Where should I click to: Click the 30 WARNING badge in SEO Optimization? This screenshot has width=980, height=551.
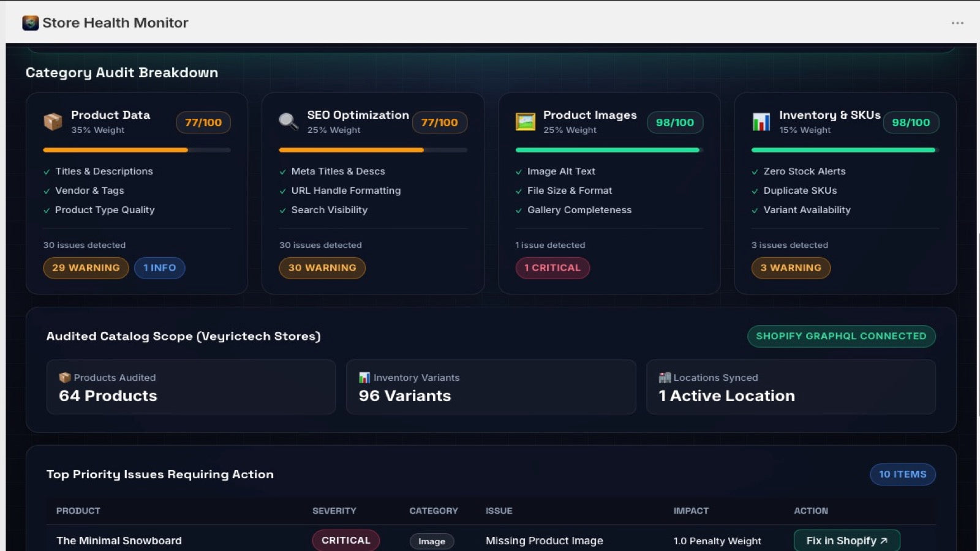pos(322,268)
